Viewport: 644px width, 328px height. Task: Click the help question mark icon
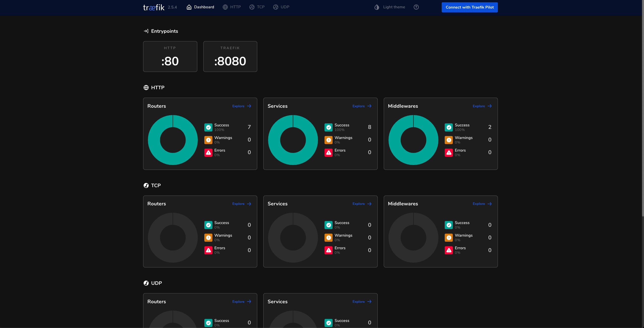pos(416,7)
